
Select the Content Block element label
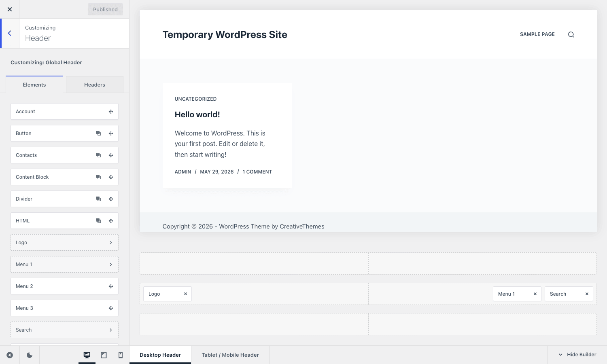[32, 177]
